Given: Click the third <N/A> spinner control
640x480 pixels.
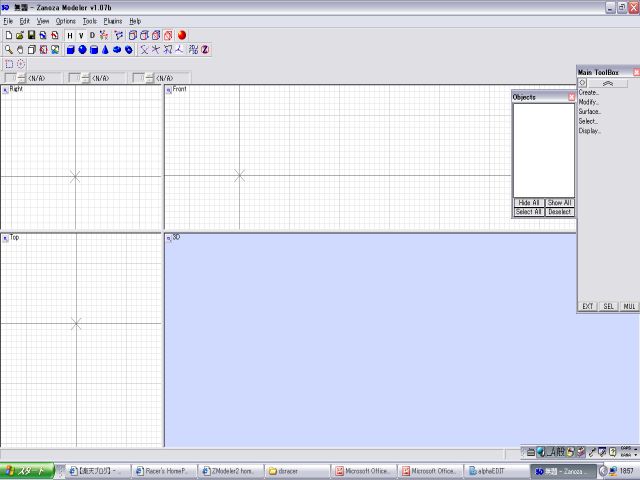Looking at the screenshot, I should click(149, 78).
